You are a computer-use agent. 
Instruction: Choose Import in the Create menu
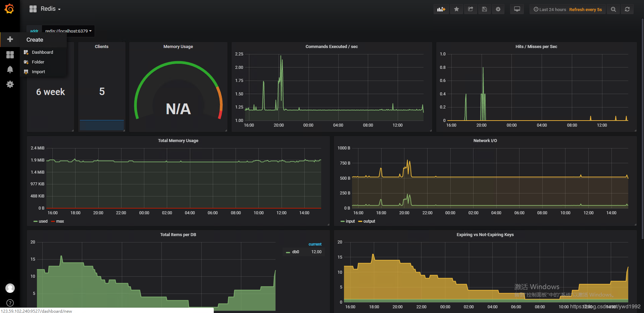coord(38,72)
